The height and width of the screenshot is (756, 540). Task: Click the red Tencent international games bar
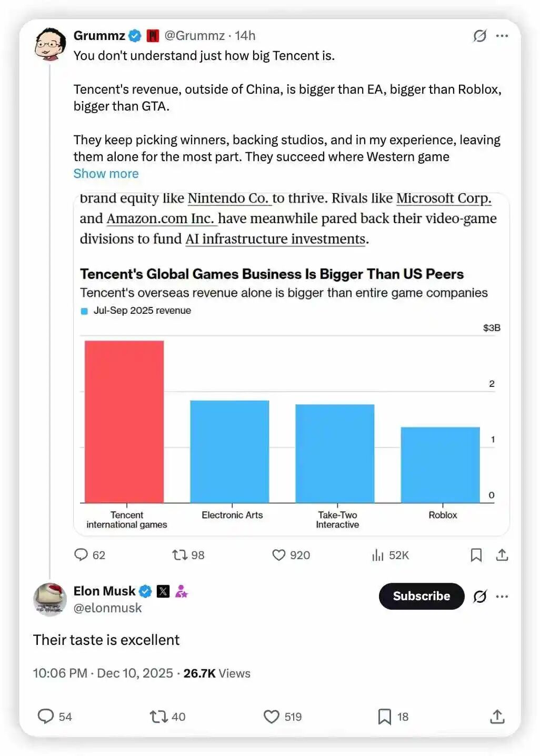click(124, 421)
